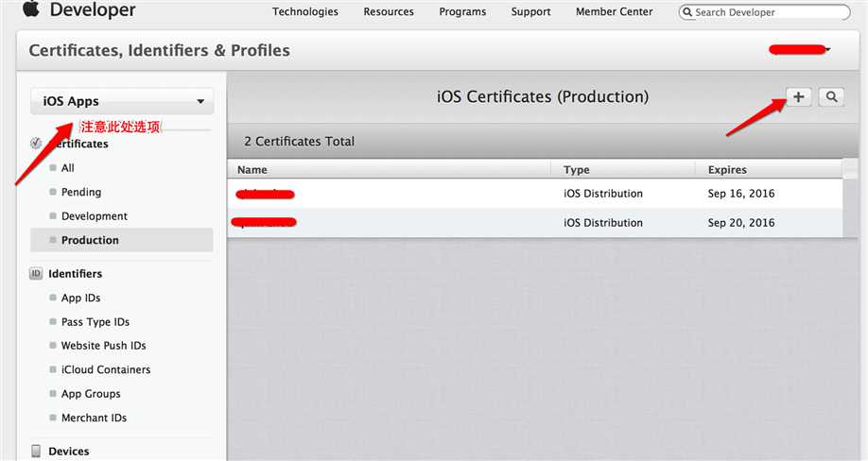Click the Identifiers ID section icon
Screen dimensions: 868x461
[x=36, y=274]
